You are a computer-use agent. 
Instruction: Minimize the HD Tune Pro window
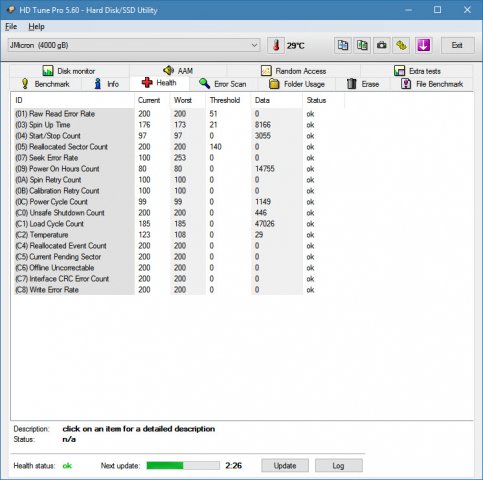[x=408, y=10]
